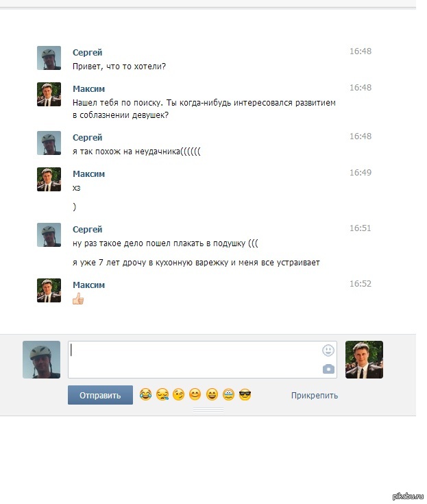Insert the blushing smile emoji

pos(195,394)
